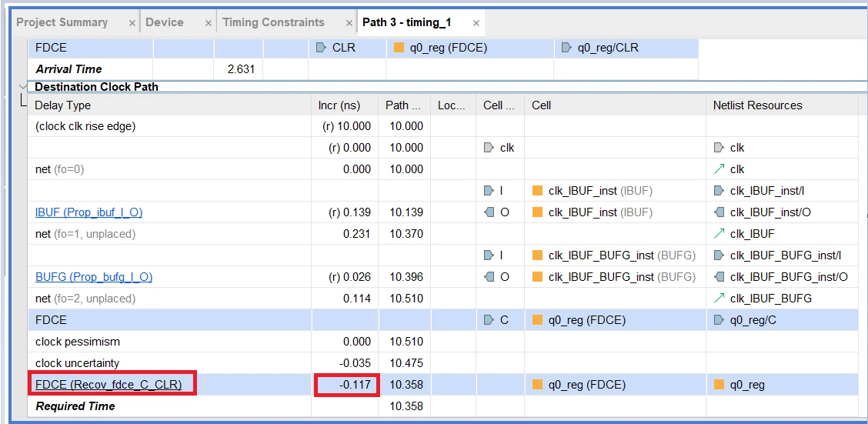
Task: Click the orange icon beside q0_reg in last row
Action: pyautogui.click(x=719, y=385)
